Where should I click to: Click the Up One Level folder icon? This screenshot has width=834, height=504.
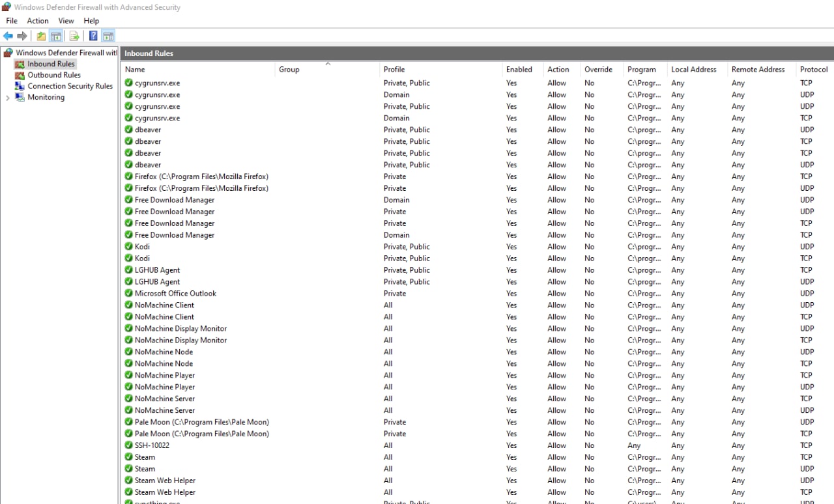[x=41, y=36]
